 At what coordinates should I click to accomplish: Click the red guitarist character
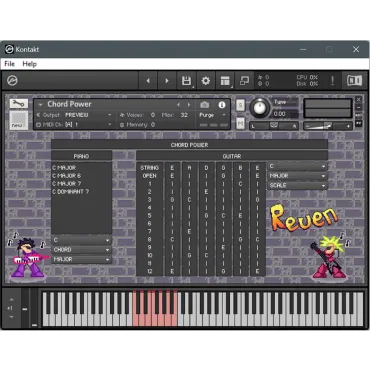tap(330, 257)
